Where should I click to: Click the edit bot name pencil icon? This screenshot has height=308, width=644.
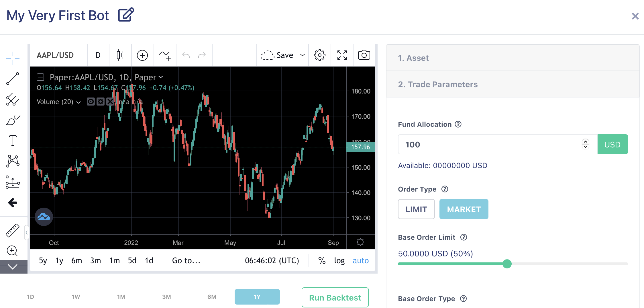tap(126, 15)
